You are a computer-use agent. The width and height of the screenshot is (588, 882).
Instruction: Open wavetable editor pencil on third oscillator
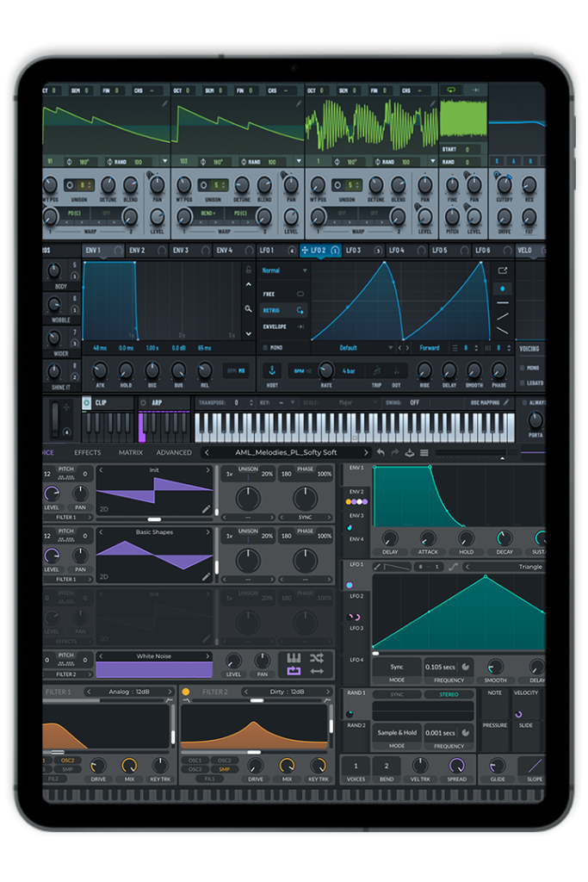[432, 103]
